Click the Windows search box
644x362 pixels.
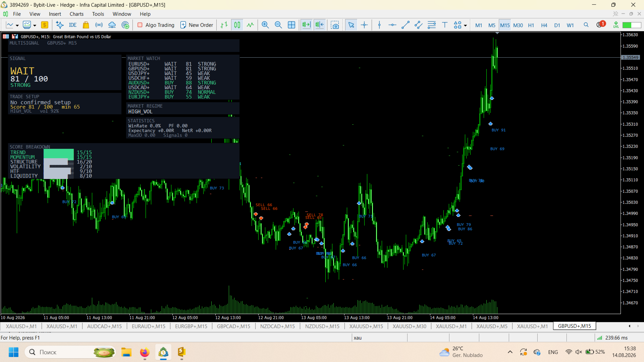click(x=70, y=352)
